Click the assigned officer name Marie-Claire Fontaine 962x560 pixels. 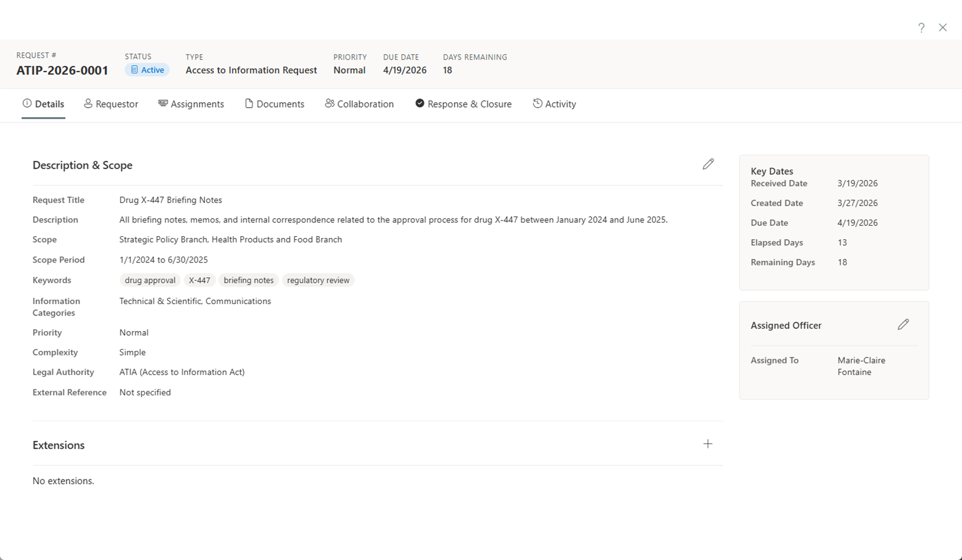point(861,366)
